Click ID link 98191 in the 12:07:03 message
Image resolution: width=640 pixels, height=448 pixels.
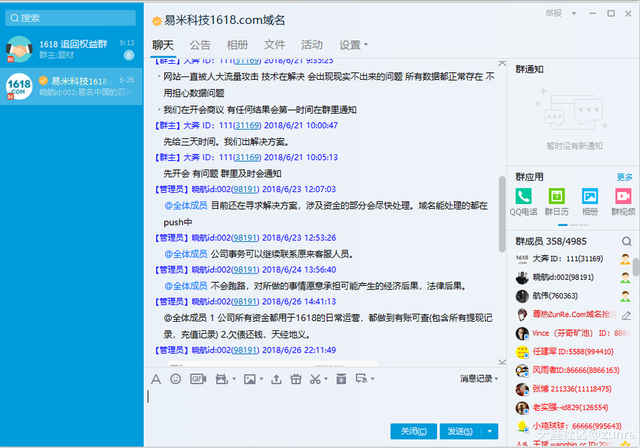(245, 189)
